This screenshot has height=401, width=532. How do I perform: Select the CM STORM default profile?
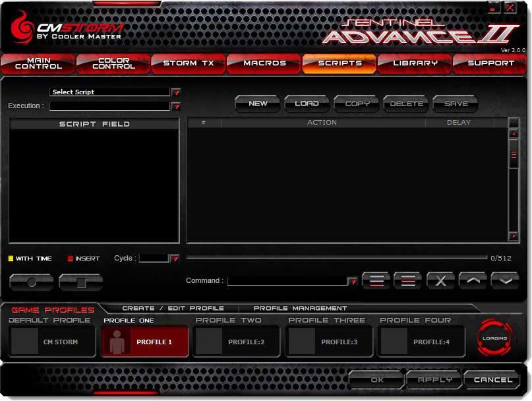(52, 341)
